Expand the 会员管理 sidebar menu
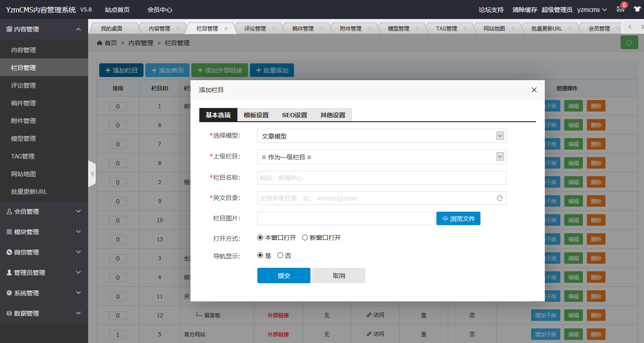The height and width of the screenshot is (343, 644). 44,212
